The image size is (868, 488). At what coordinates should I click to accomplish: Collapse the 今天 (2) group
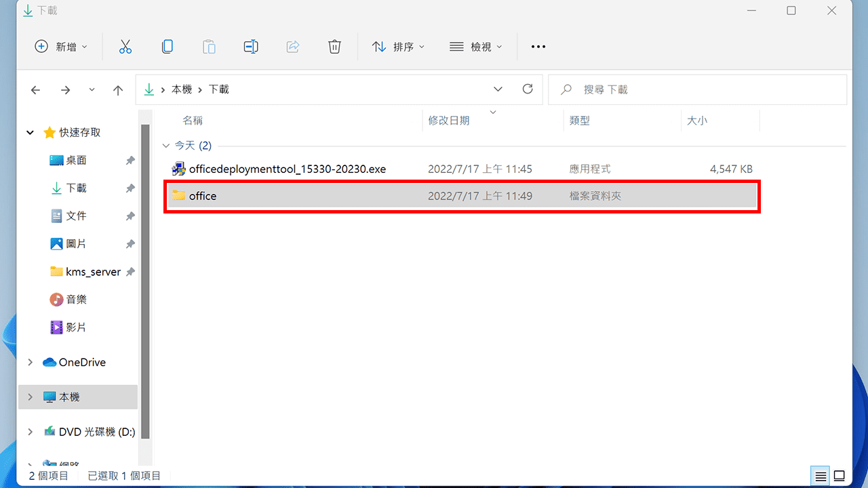(x=165, y=145)
